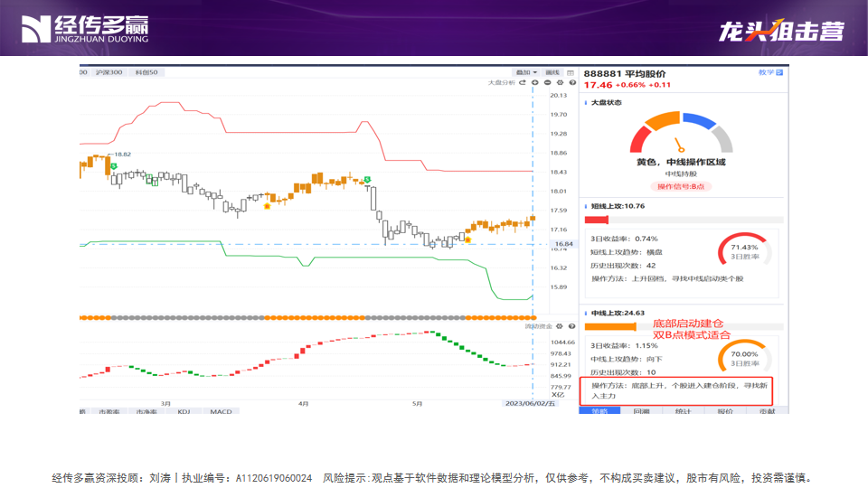The image size is (868, 488).
Task: Select the 报价 tab
Action: [725, 411]
